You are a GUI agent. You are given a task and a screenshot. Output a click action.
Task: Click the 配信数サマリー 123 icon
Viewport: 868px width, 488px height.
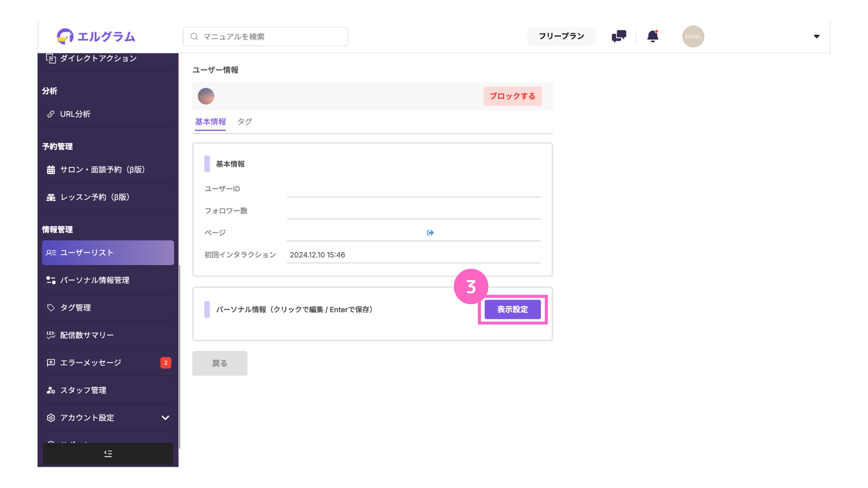tap(51, 335)
